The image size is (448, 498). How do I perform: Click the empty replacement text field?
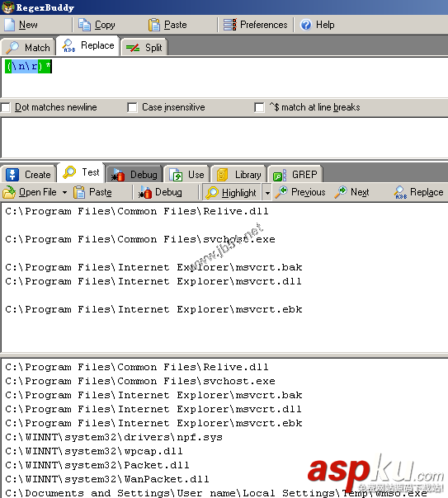point(224,137)
